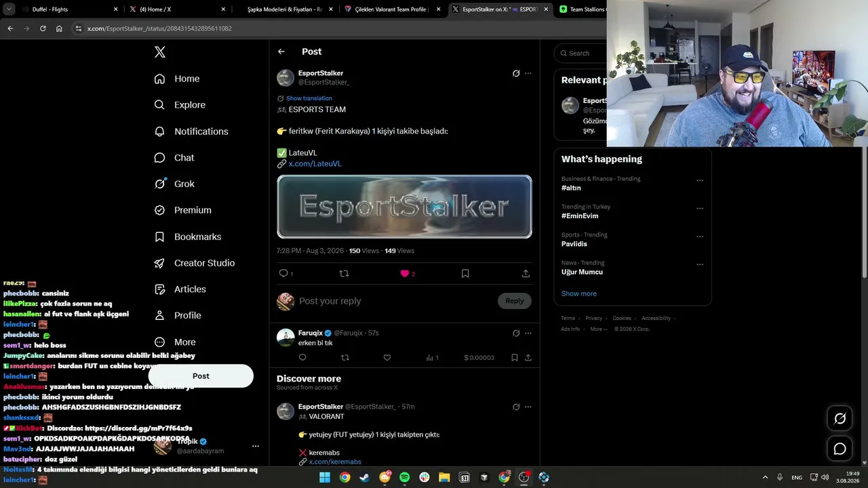Viewport: 868px width, 488px height.
Task: Open the floating messages chat button
Action: pos(840,449)
